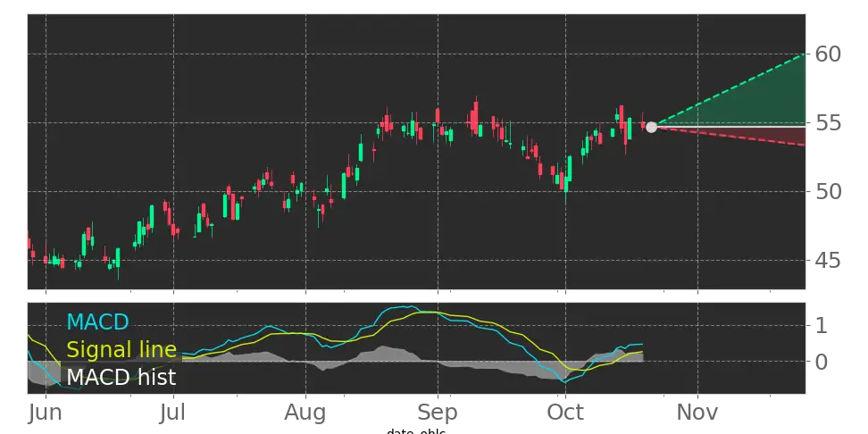
Task: Click the 50 price axis label
Action: 828,192
